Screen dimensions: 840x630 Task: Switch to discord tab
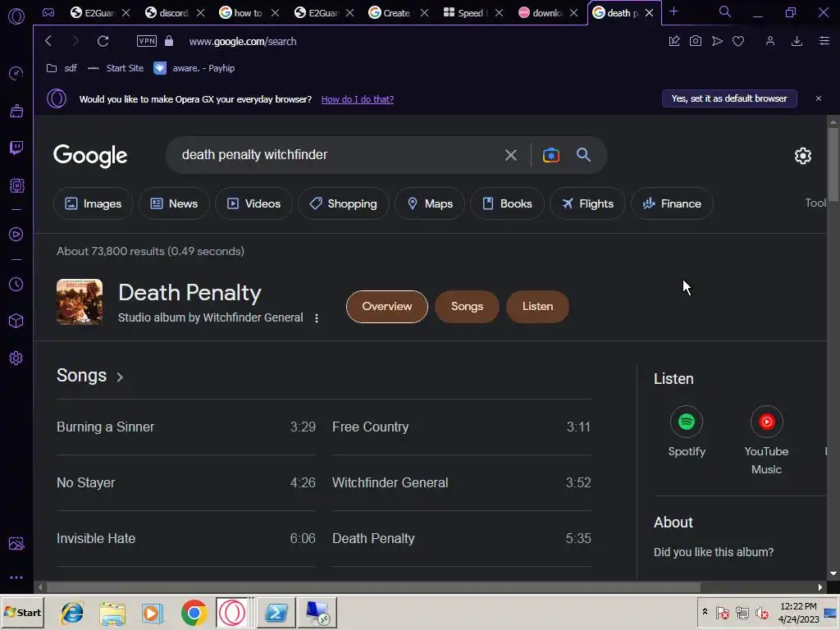coord(174,13)
